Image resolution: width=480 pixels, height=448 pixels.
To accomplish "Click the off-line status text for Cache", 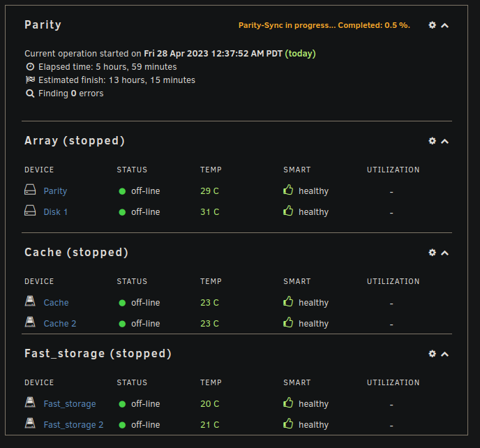I will tap(145, 303).
